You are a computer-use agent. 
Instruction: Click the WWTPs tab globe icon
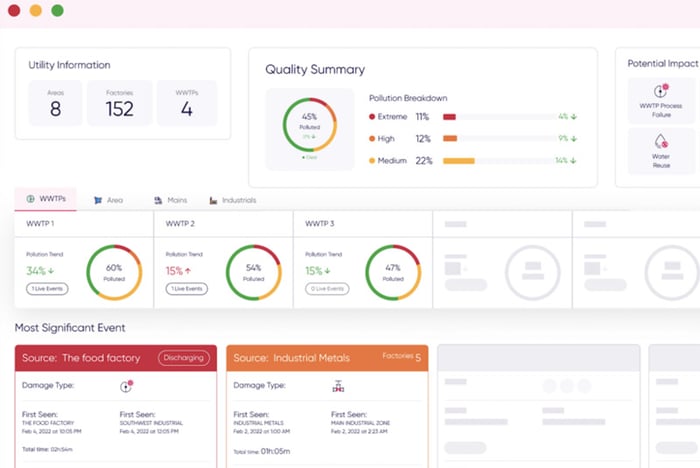pyautogui.click(x=30, y=199)
